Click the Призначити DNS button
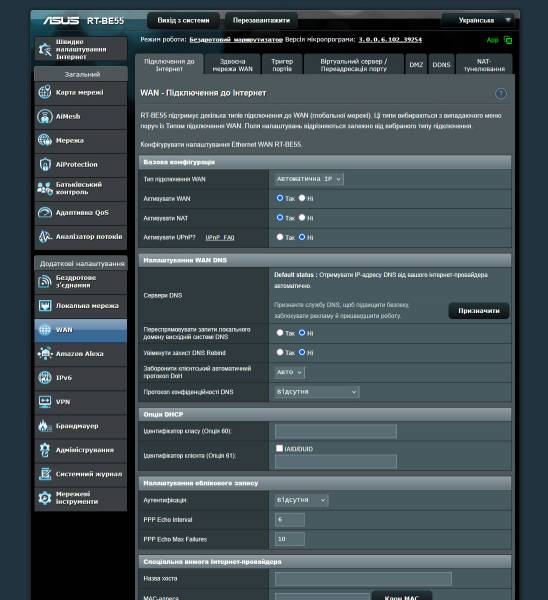This screenshot has height=600, width=548. click(479, 311)
